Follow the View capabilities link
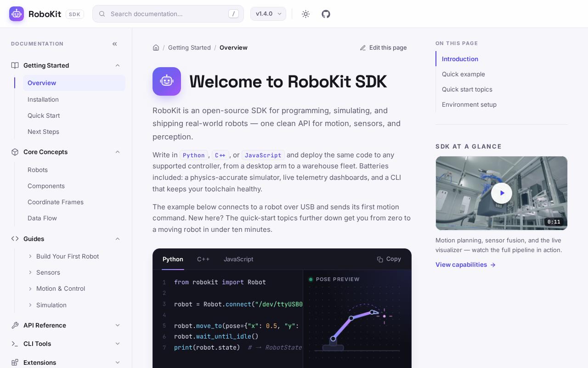This screenshot has height=368, width=588. point(466,264)
